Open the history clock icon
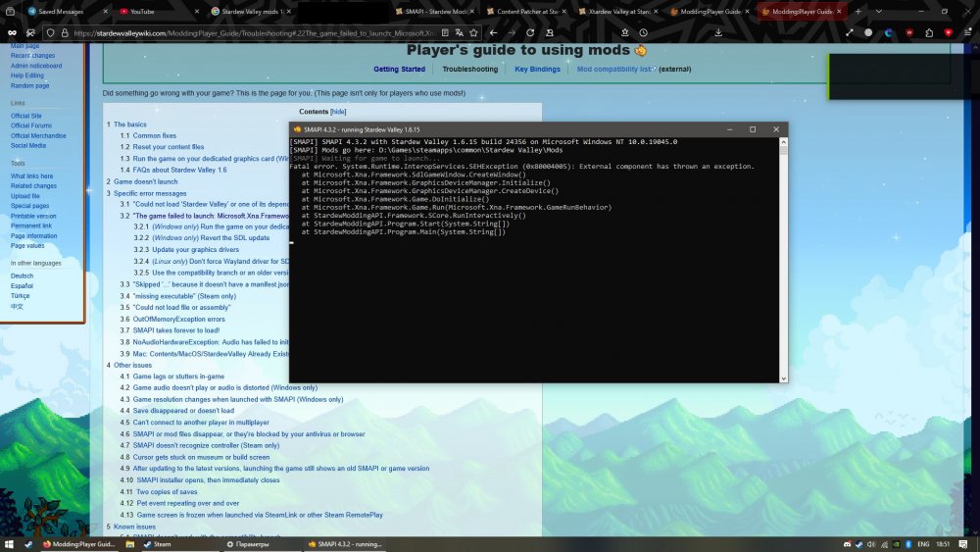The height and width of the screenshot is (552, 980). pos(643,32)
